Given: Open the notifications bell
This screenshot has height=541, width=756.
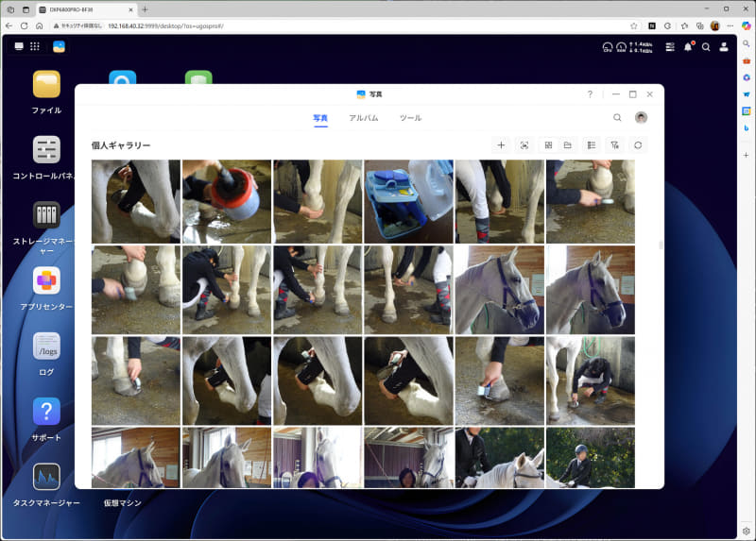Looking at the screenshot, I should click(688, 46).
